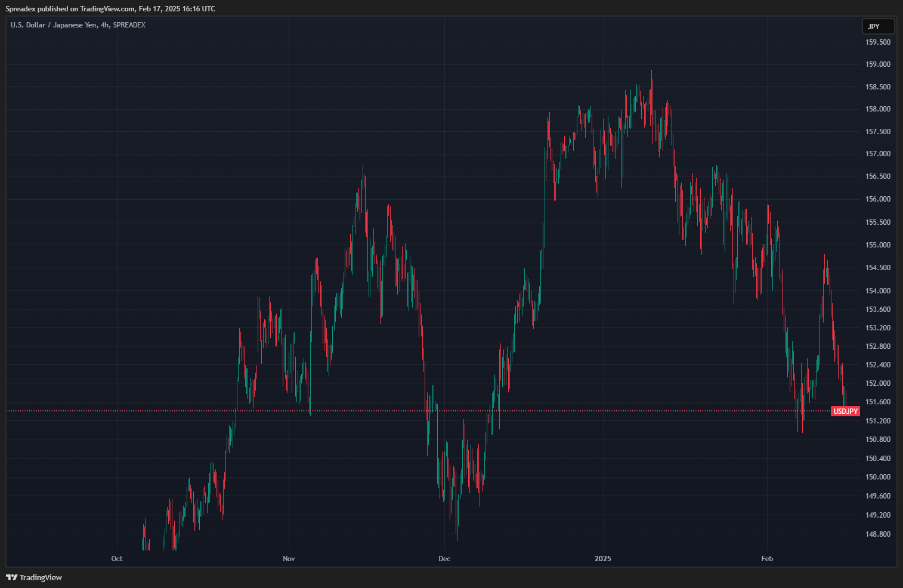The image size is (903, 588).
Task: Click the 2025 label on time axis
Action: click(x=603, y=559)
